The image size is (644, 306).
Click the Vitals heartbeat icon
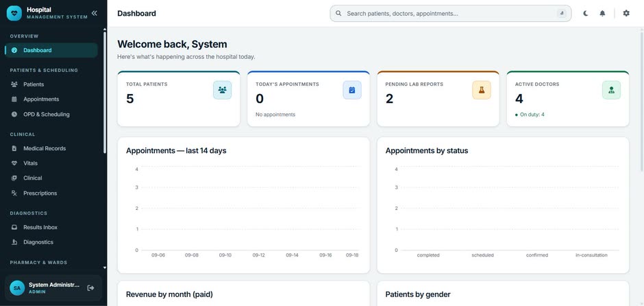pyautogui.click(x=14, y=163)
